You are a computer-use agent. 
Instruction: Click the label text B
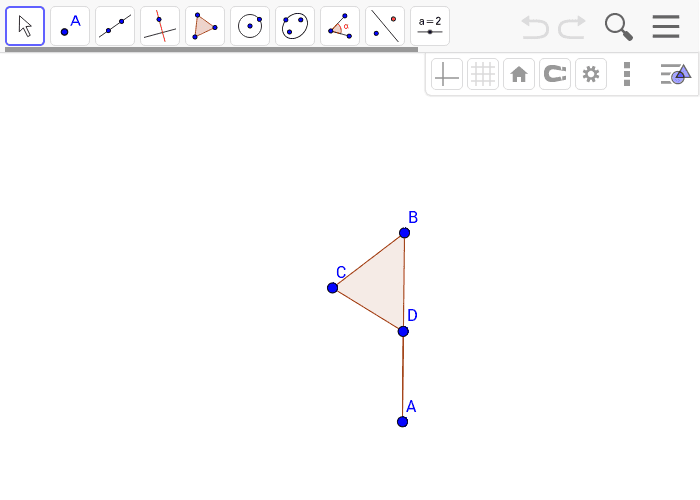click(413, 217)
